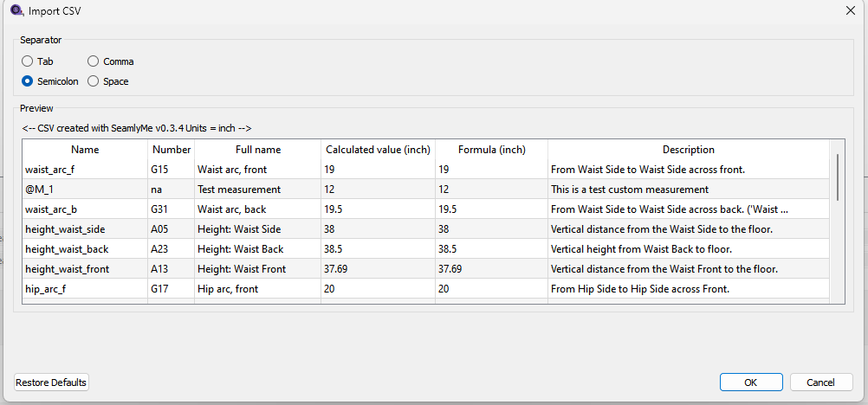Click the Height: Waist Back full name cell

pyautogui.click(x=257, y=249)
